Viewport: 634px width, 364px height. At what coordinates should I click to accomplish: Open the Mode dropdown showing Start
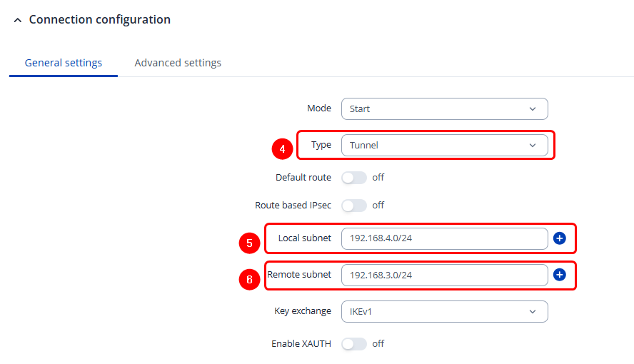tap(444, 109)
